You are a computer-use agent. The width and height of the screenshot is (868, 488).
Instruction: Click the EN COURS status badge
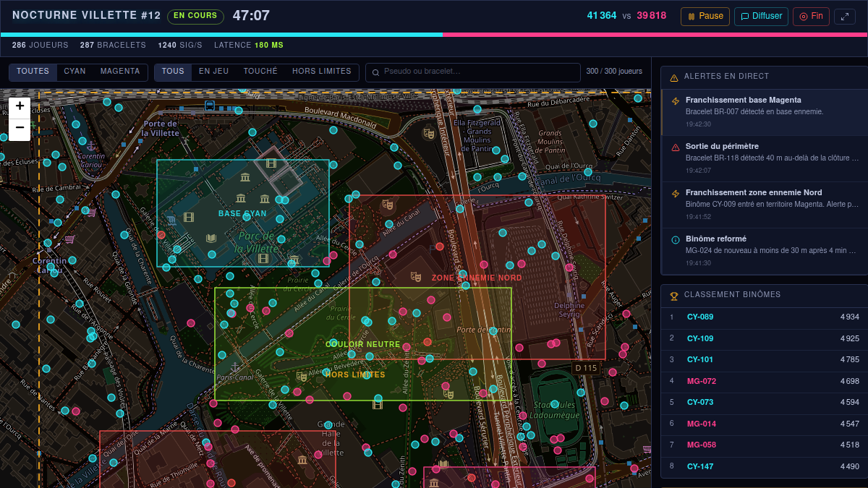point(195,16)
